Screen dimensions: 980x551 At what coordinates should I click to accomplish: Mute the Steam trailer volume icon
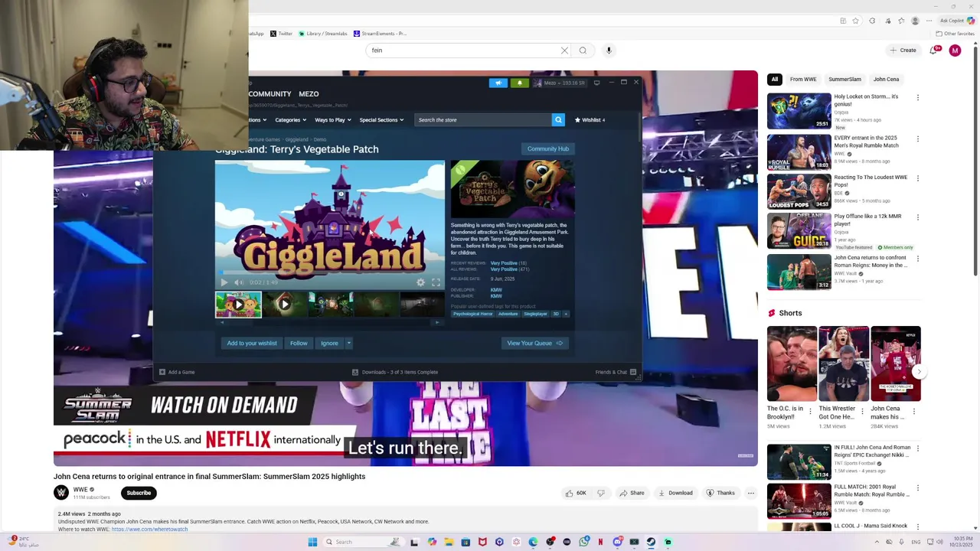238,282
